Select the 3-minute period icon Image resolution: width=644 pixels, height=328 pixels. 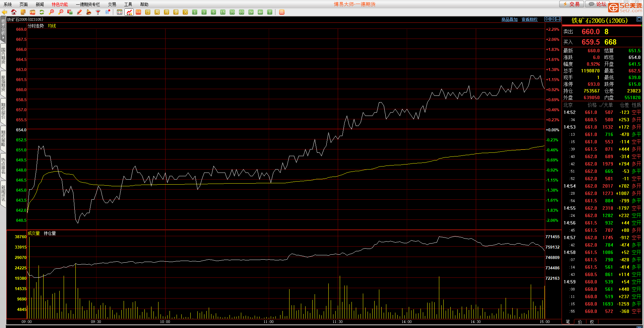(x=204, y=12)
